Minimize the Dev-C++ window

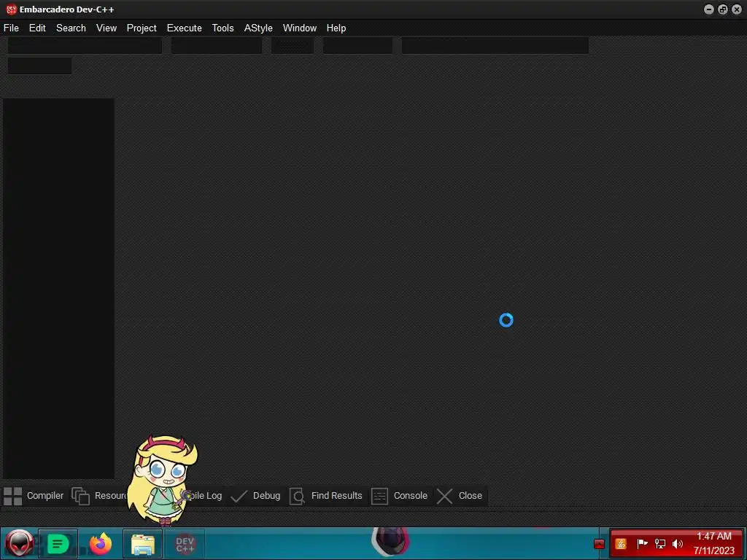point(709,9)
